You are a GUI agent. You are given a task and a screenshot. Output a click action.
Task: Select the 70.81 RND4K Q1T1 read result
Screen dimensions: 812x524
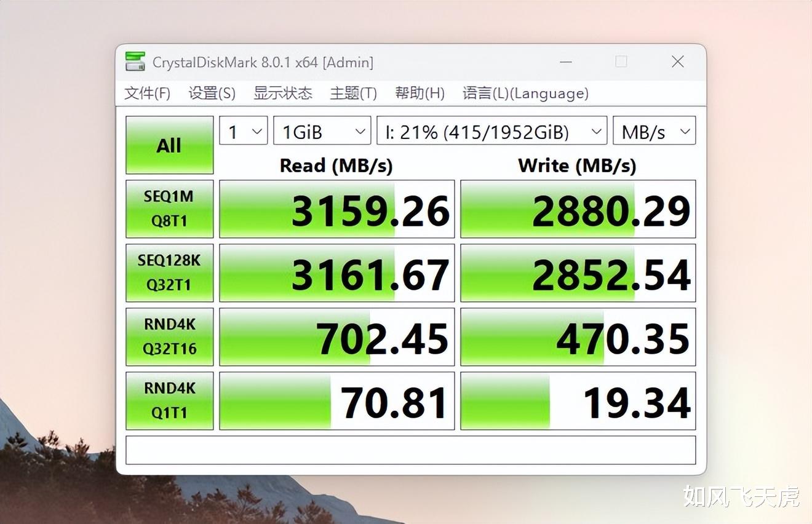coord(337,401)
